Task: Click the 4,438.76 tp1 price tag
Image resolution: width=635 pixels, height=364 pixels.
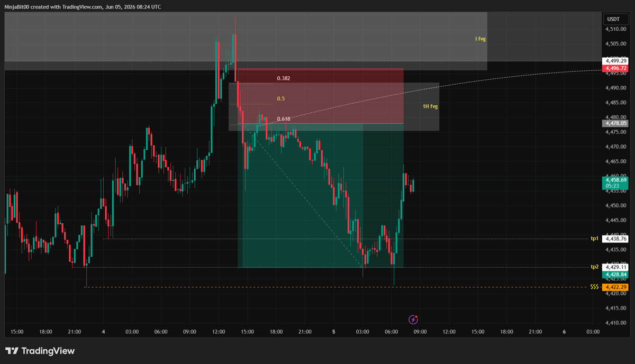Action: (615, 239)
